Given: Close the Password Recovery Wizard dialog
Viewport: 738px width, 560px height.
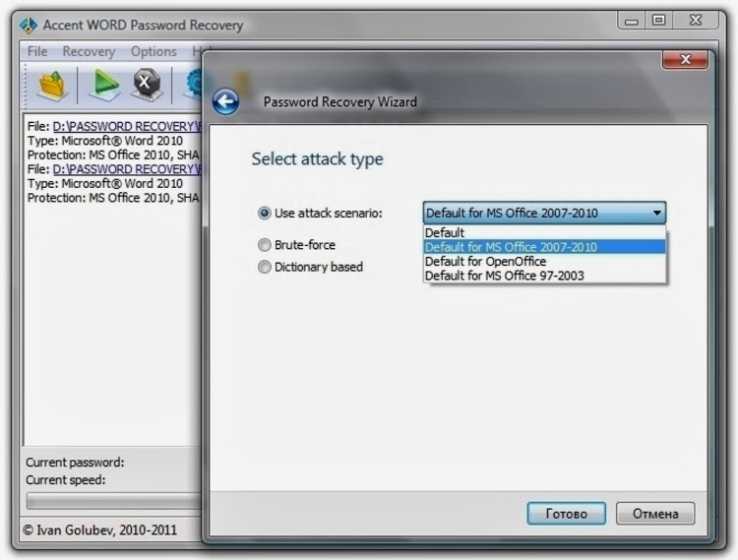Looking at the screenshot, I should 685,59.
